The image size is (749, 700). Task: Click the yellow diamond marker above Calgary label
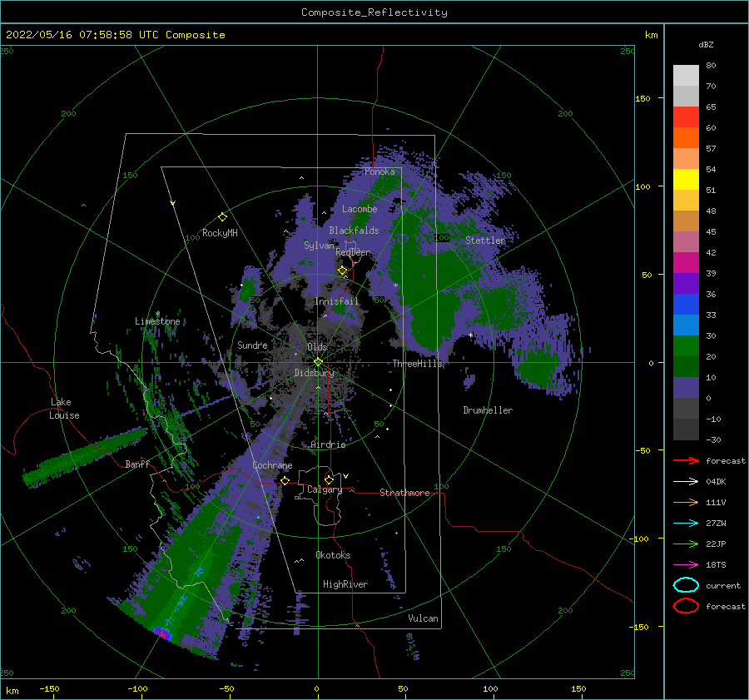329,479
